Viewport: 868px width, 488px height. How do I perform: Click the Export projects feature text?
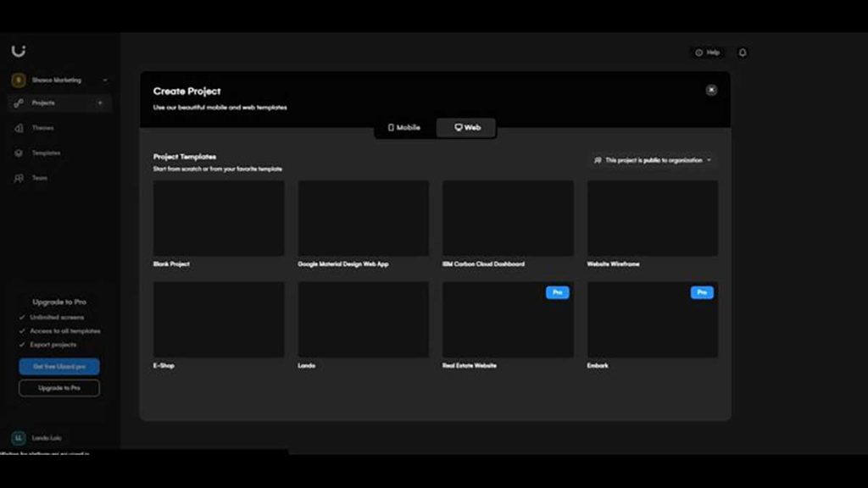(x=53, y=345)
